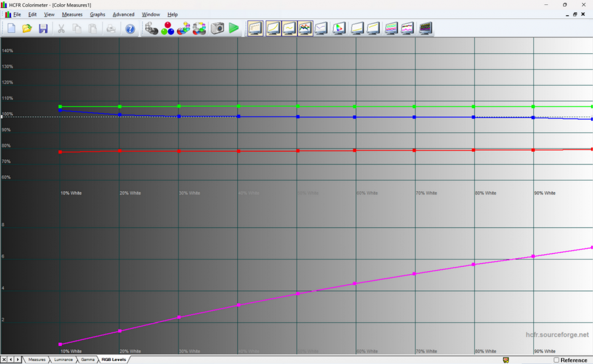Switch to the Gamma bottom tab

87,360
